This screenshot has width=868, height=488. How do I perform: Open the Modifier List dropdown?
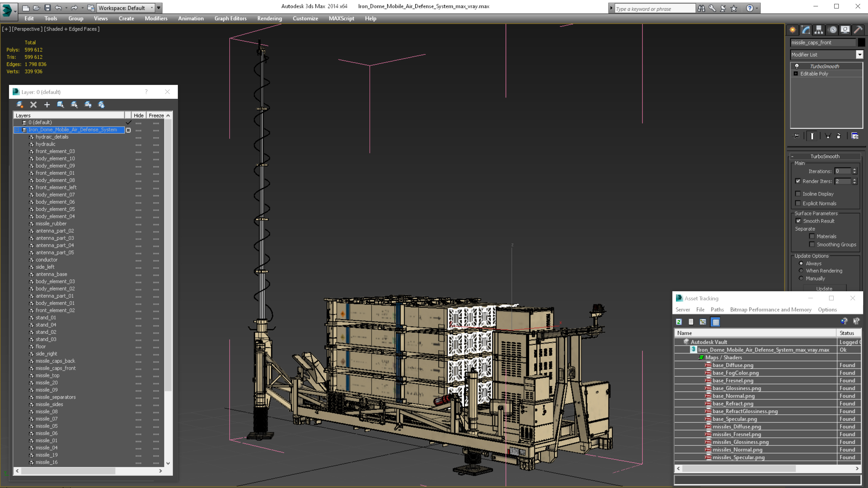point(859,55)
